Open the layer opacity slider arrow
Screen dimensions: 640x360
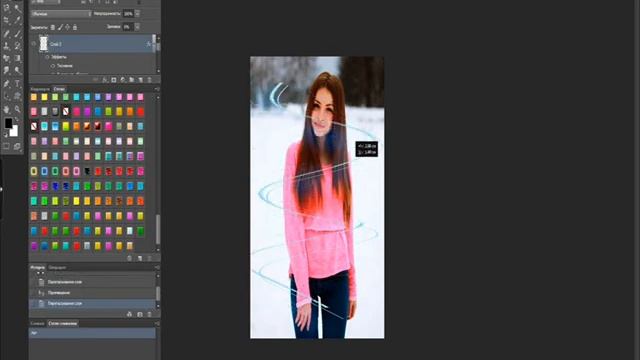pyautogui.click(x=137, y=14)
